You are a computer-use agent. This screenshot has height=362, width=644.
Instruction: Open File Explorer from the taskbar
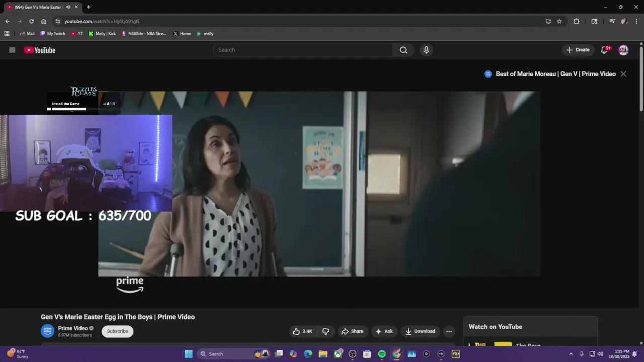323,354
